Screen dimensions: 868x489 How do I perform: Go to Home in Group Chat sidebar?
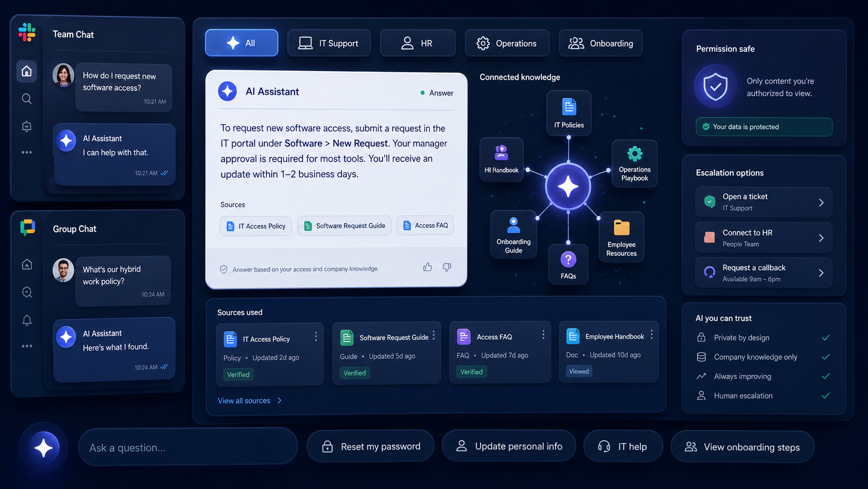27,264
